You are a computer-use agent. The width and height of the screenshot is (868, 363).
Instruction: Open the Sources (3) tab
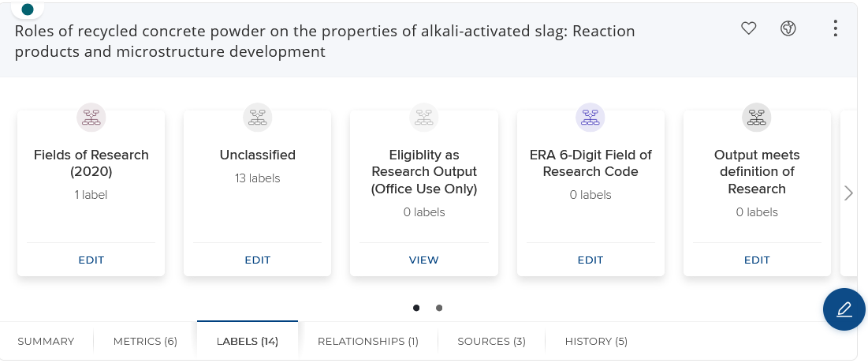point(492,342)
